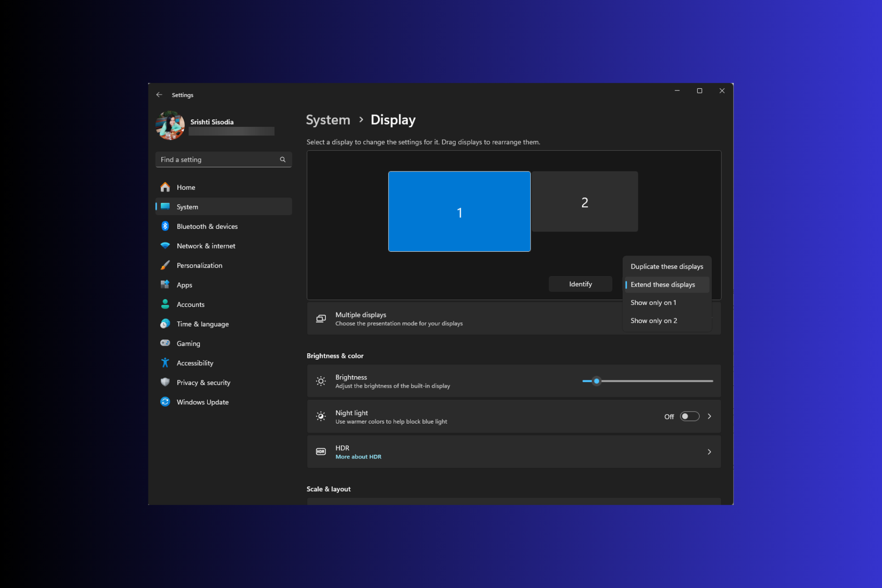Click the Windows Update settings icon
Image resolution: width=882 pixels, height=588 pixels.
tap(165, 401)
